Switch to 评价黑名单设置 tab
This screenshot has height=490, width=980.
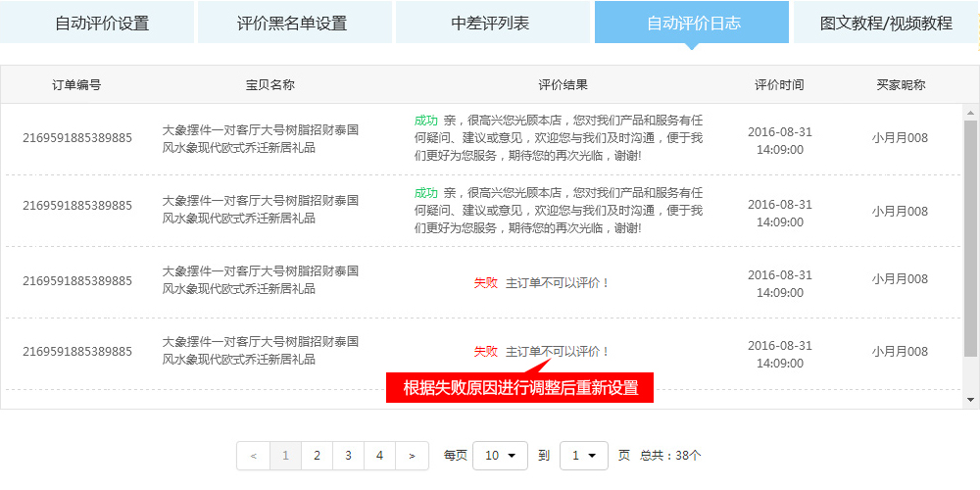coord(295,23)
